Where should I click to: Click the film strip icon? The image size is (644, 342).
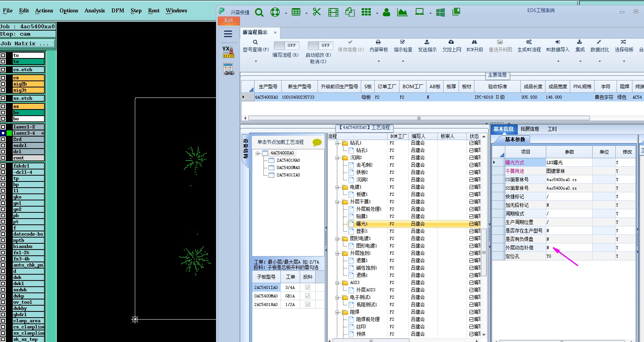tap(333, 12)
